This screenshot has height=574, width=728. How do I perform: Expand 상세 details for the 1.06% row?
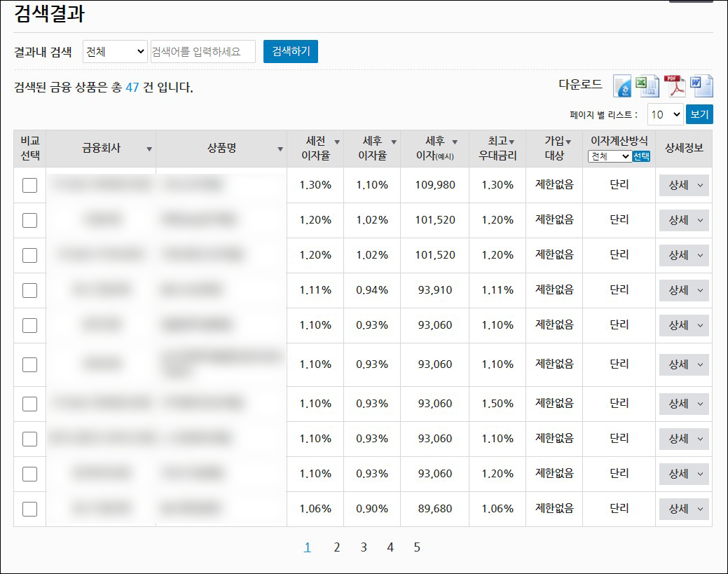(684, 509)
